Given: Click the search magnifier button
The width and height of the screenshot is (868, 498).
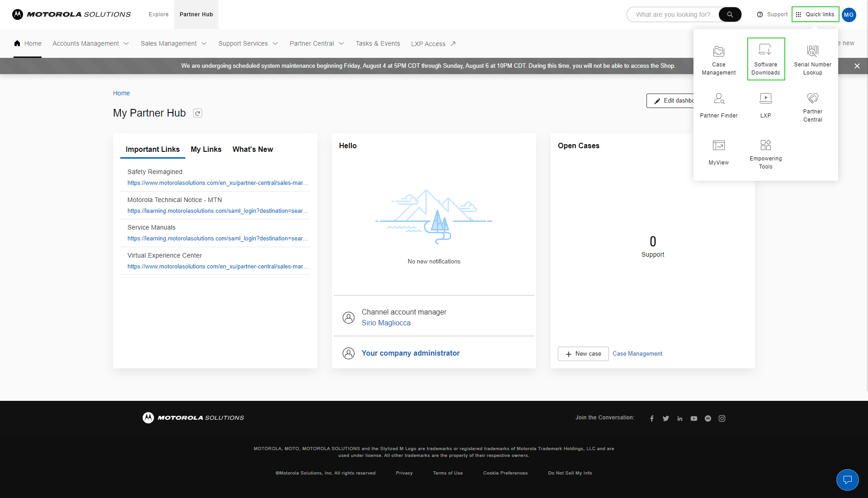Looking at the screenshot, I should click(730, 14).
